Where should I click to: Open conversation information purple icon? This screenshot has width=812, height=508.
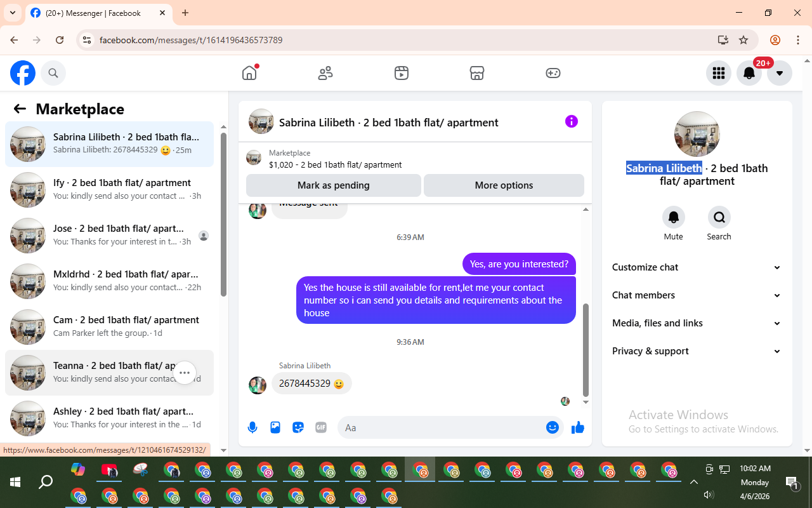coord(572,121)
